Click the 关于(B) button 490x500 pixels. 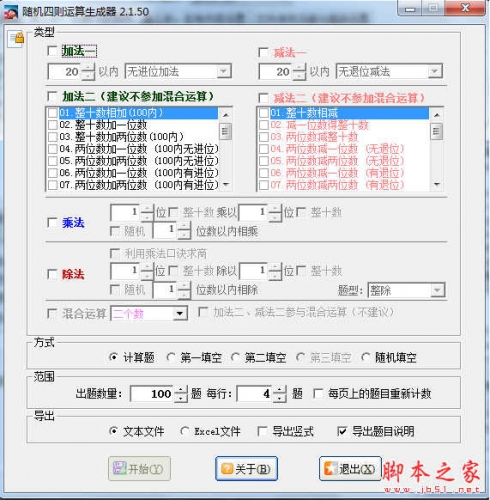(246, 469)
